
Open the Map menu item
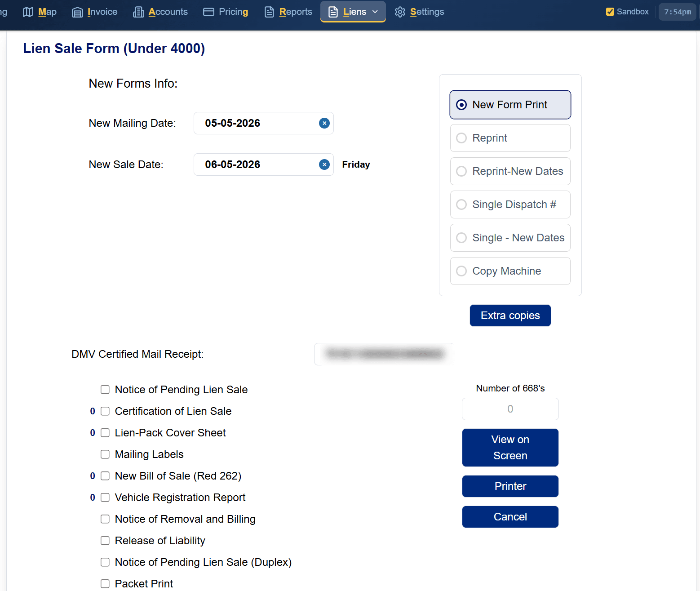tap(40, 12)
